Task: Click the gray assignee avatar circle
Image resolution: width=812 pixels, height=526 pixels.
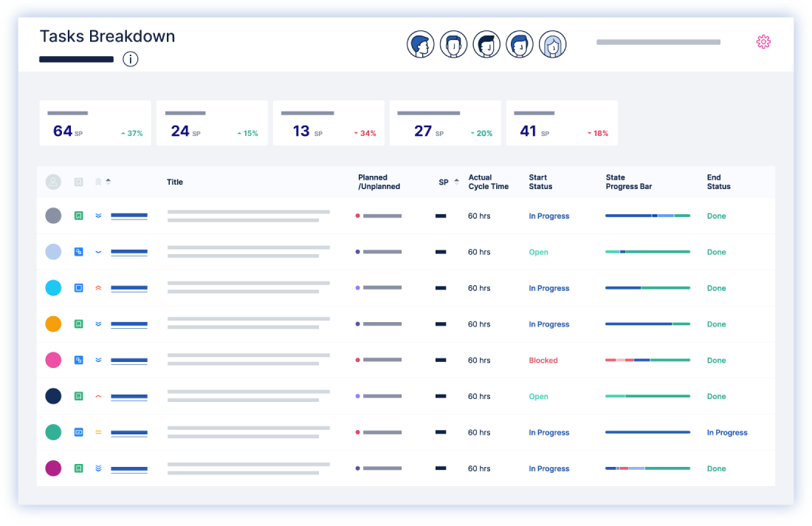Action: coord(53,216)
